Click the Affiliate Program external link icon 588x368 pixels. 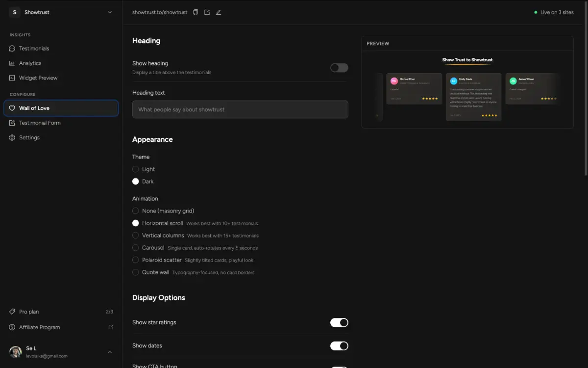point(111,327)
